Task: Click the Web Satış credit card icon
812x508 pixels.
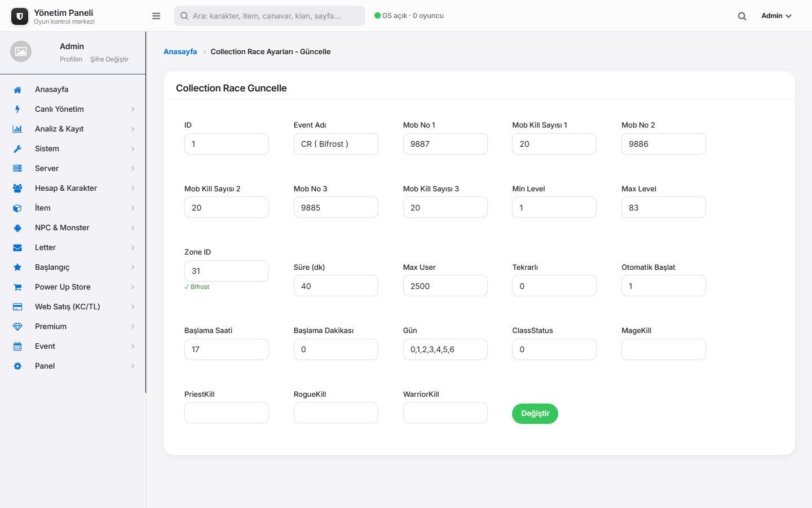Action: pyautogui.click(x=17, y=307)
